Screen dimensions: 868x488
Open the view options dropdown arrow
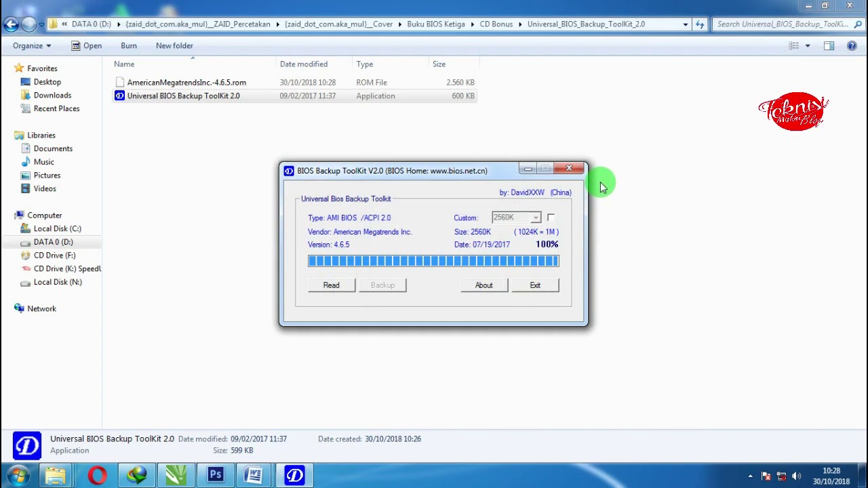point(807,45)
